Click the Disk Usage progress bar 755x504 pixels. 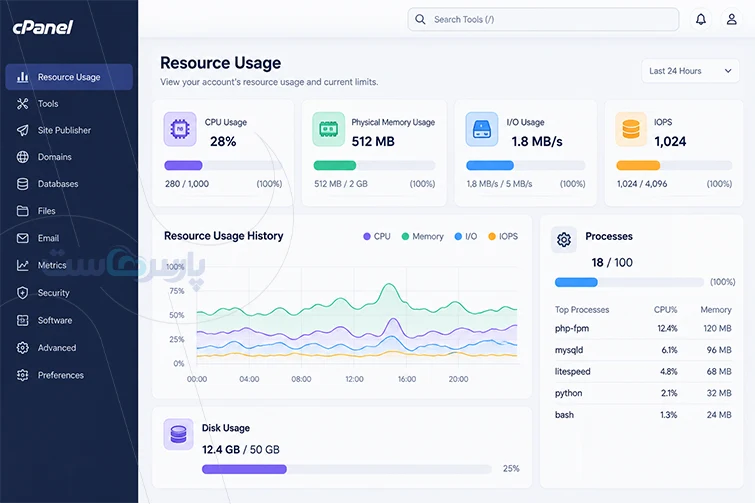coord(347,469)
